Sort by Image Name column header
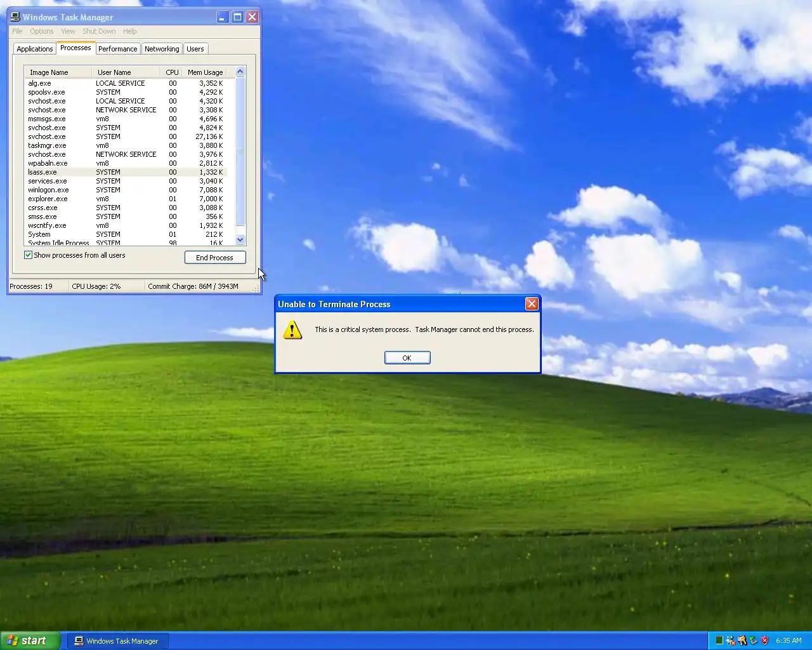The image size is (812, 650). tap(58, 72)
